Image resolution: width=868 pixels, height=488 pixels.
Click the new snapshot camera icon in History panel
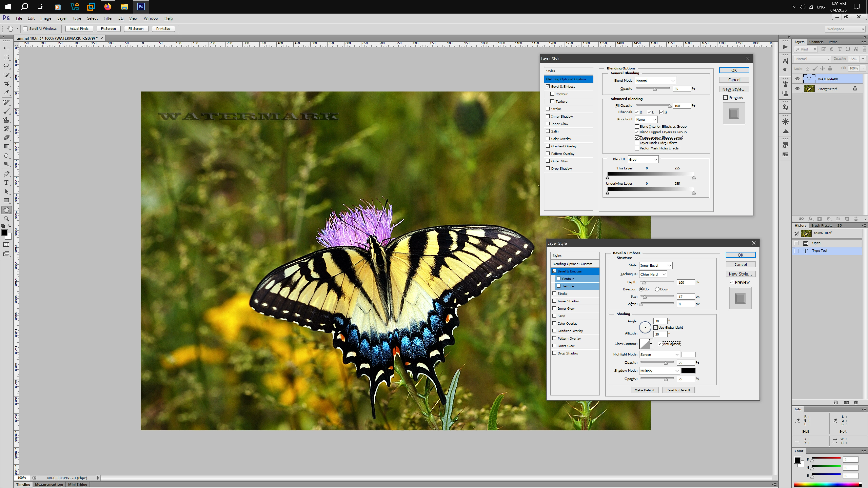pyautogui.click(x=846, y=402)
